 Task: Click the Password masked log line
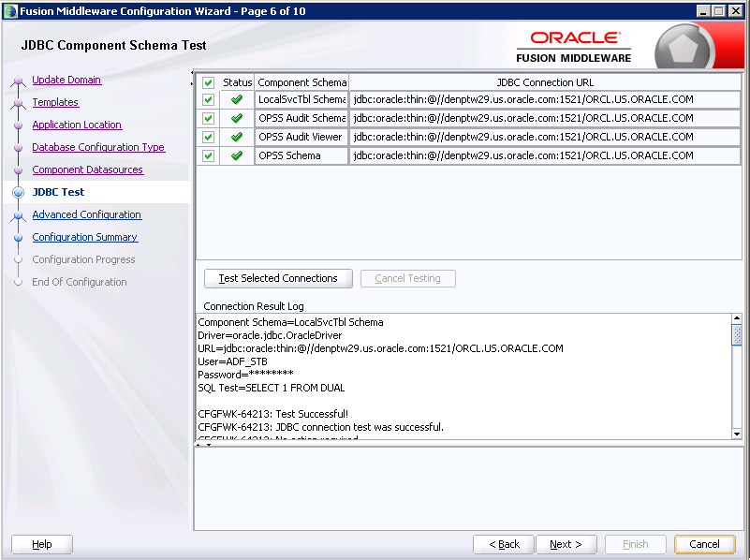point(246,375)
